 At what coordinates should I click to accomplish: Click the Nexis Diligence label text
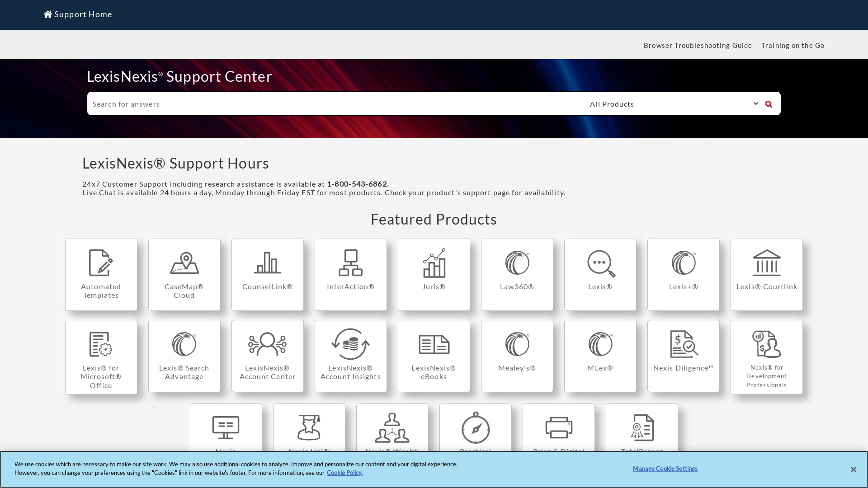click(684, 368)
